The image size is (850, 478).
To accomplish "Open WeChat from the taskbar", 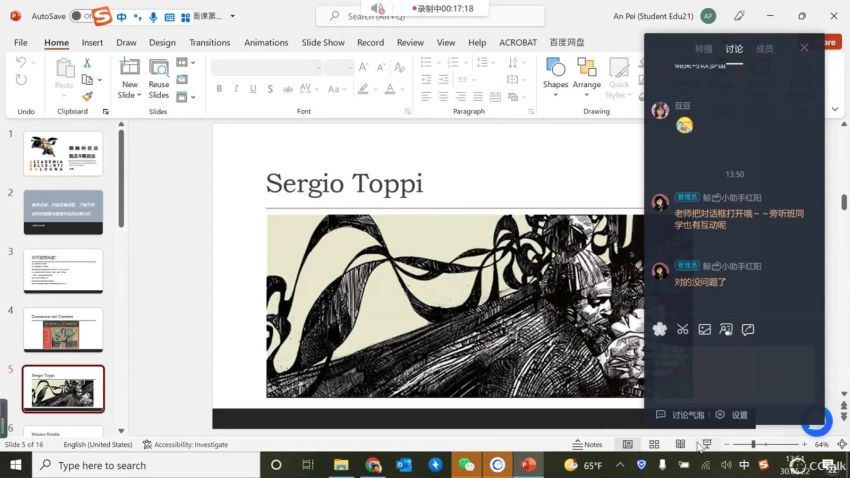I will click(466, 465).
